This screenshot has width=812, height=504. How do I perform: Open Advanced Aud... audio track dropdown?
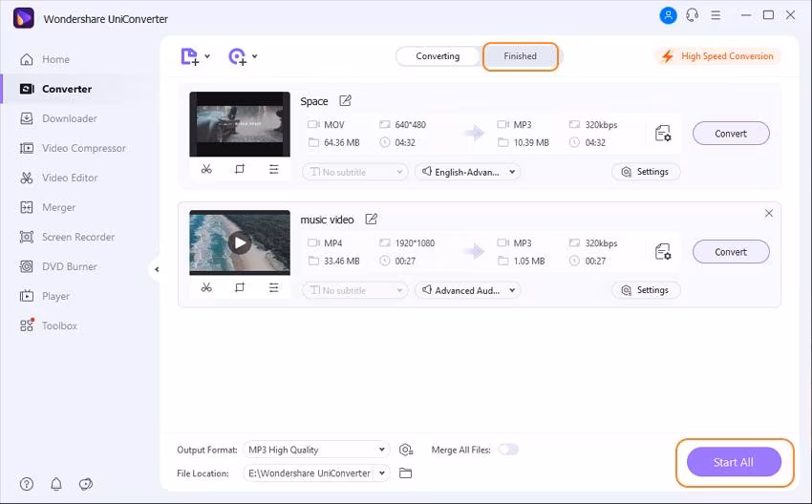tap(468, 290)
